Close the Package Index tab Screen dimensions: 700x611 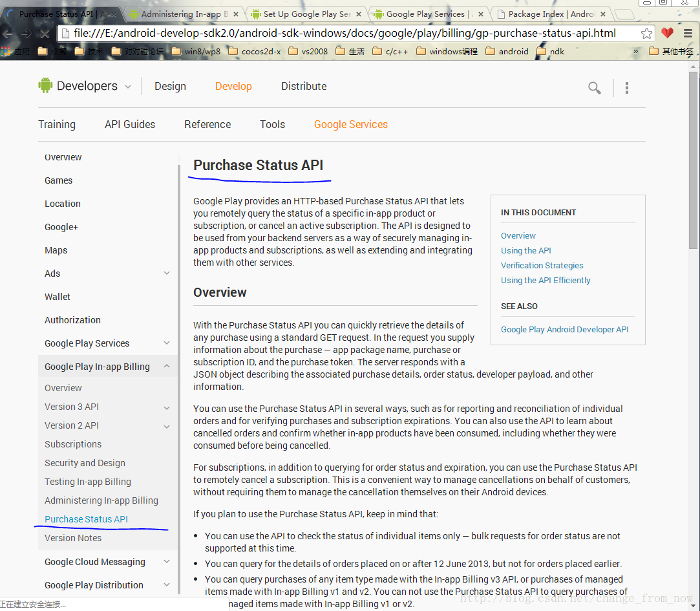[603, 14]
